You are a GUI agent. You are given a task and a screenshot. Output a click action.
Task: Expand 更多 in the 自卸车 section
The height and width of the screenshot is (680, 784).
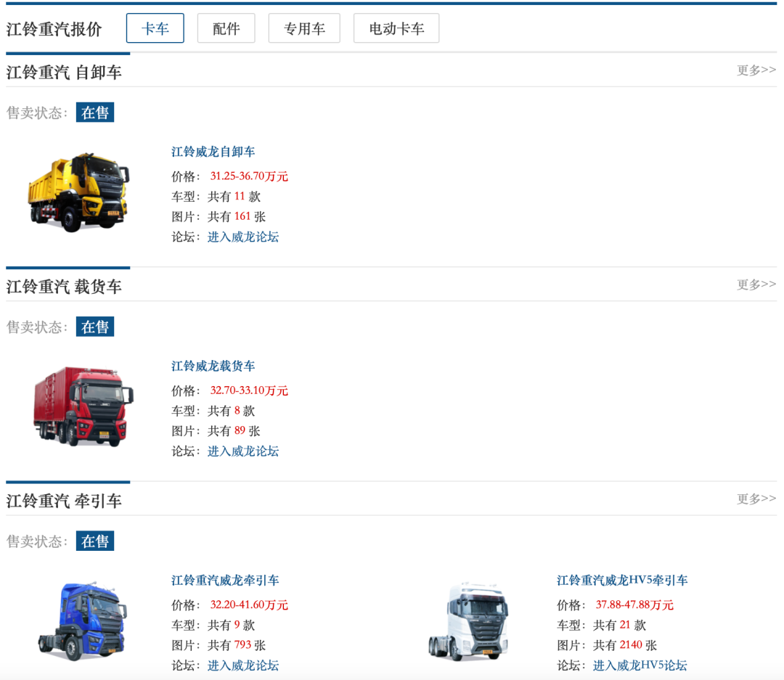(756, 70)
